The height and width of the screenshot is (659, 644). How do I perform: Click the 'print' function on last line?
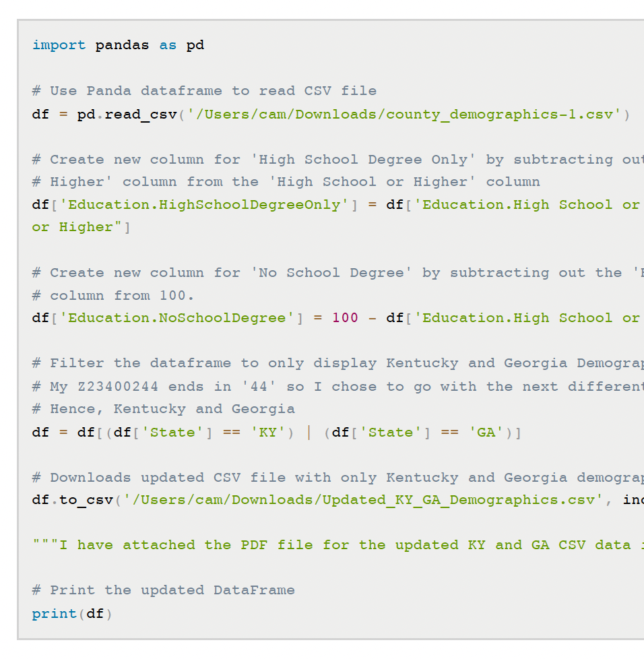[x=54, y=613]
